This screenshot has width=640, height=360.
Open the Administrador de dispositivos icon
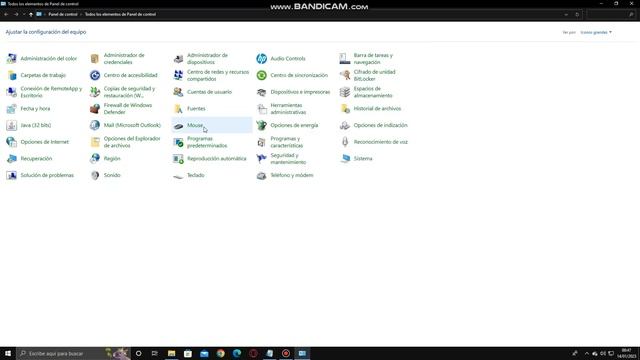pyautogui.click(x=178, y=58)
